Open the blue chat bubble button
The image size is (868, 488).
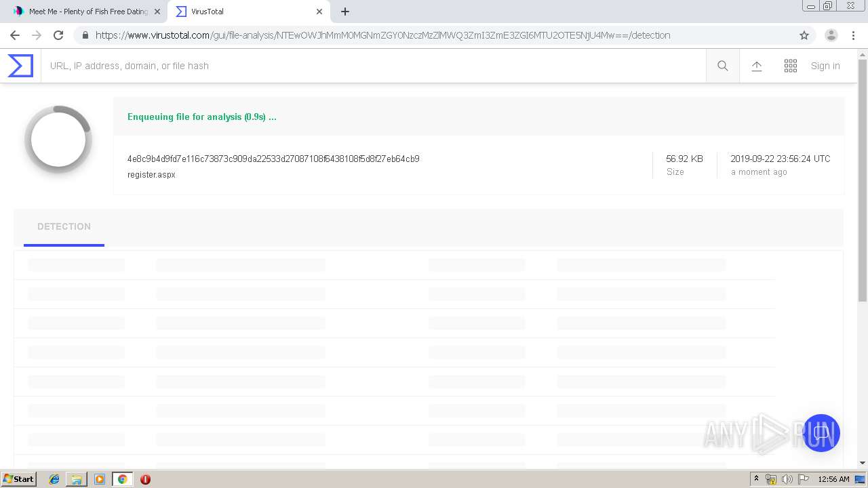[x=821, y=433]
